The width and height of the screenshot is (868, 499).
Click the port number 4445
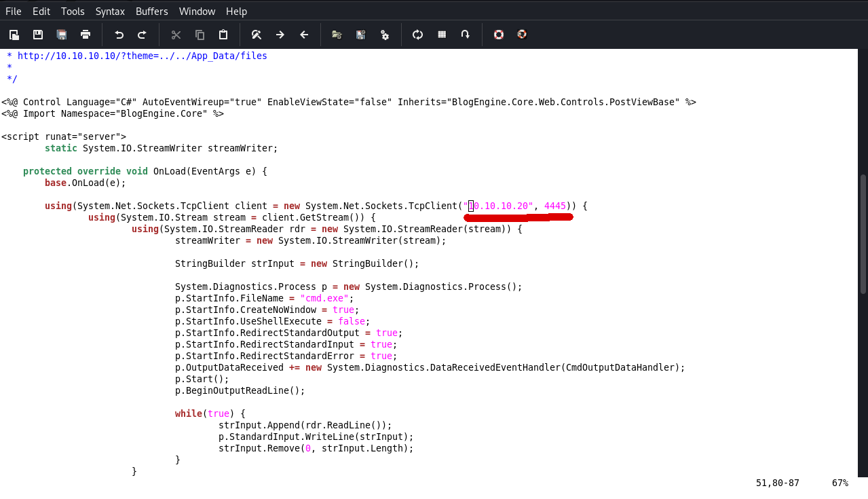click(x=555, y=206)
